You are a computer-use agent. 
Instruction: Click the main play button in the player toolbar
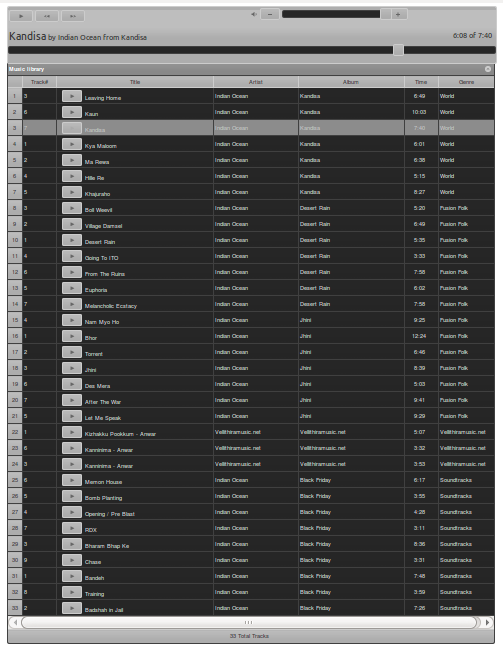[21, 16]
